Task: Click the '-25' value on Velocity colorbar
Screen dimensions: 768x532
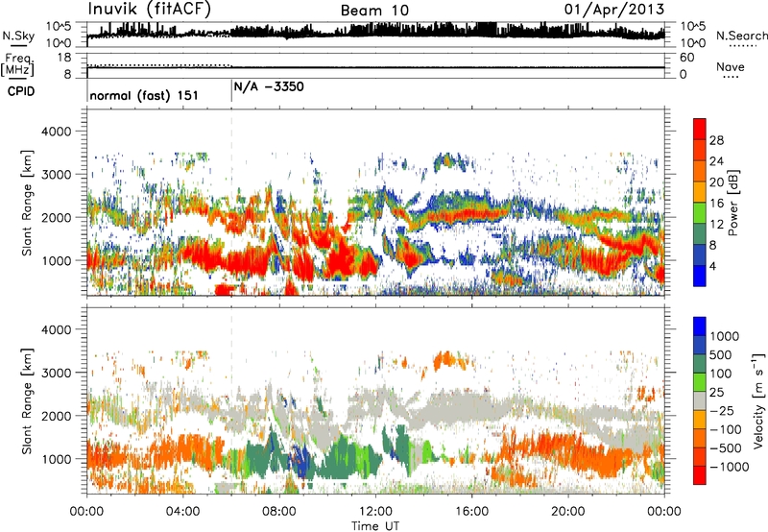Action: (x=721, y=410)
